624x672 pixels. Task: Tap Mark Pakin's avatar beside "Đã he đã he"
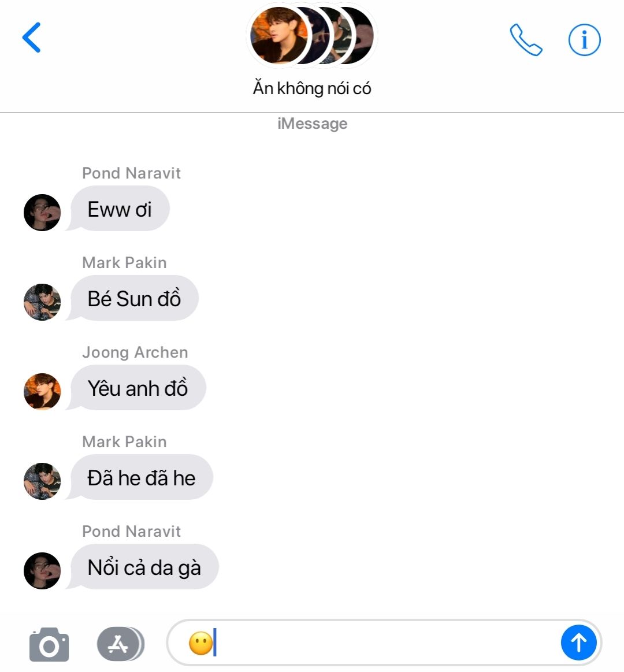click(42, 481)
